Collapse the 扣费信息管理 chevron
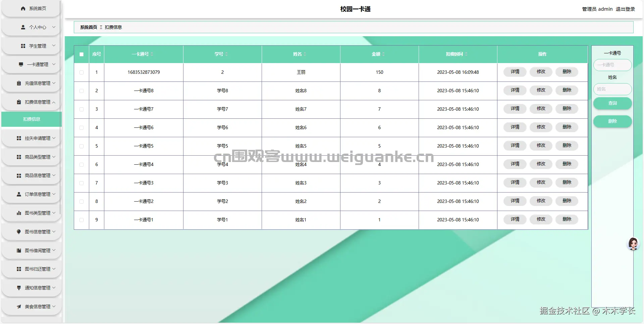 pyautogui.click(x=54, y=102)
